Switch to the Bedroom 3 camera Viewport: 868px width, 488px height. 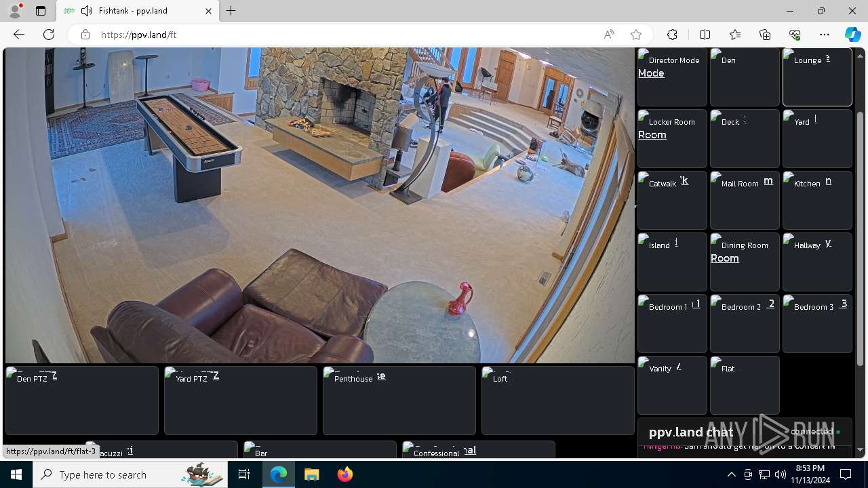[x=817, y=323]
